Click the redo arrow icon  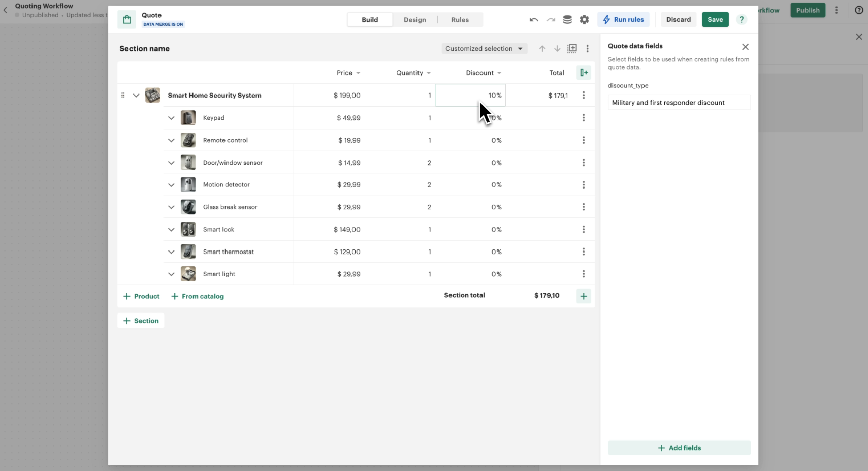pyautogui.click(x=551, y=20)
